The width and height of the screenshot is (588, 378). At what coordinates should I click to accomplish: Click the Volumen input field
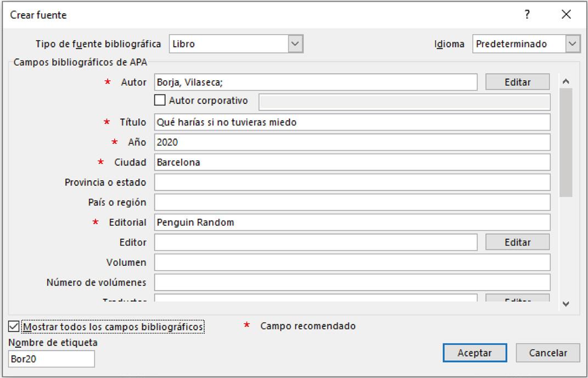click(x=352, y=263)
